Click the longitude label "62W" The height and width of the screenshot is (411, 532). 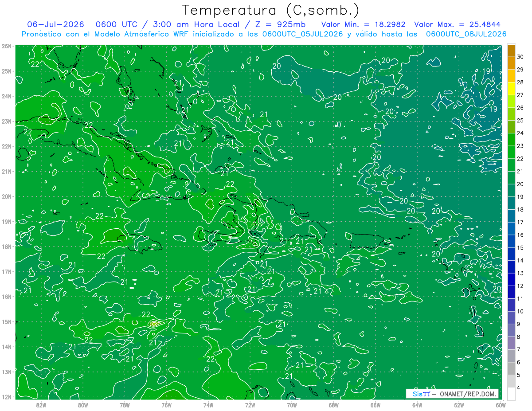pos(459,405)
